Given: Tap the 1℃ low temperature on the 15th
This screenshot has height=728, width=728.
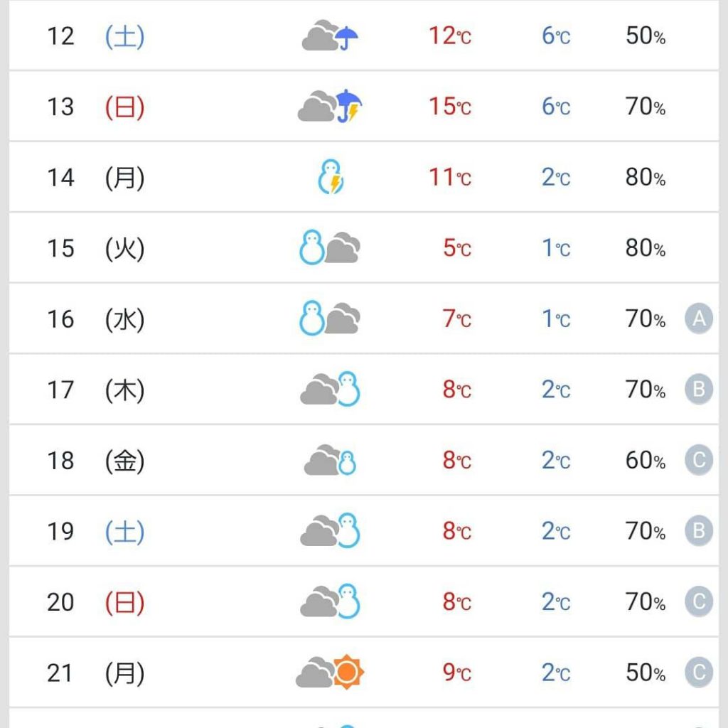Looking at the screenshot, I should pyautogui.click(x=556, y=248).
